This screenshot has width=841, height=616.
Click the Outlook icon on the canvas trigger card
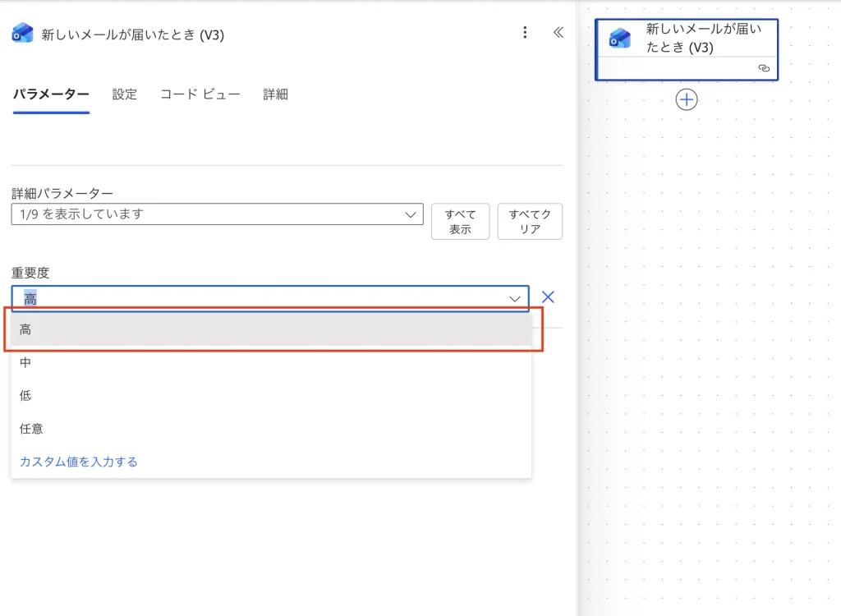620,39
